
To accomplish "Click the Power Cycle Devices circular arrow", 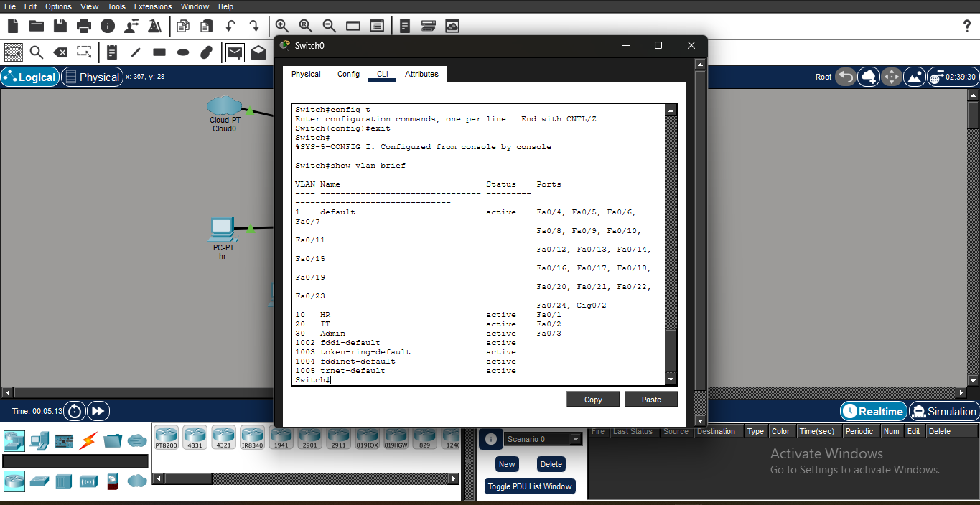I will 75,411.
